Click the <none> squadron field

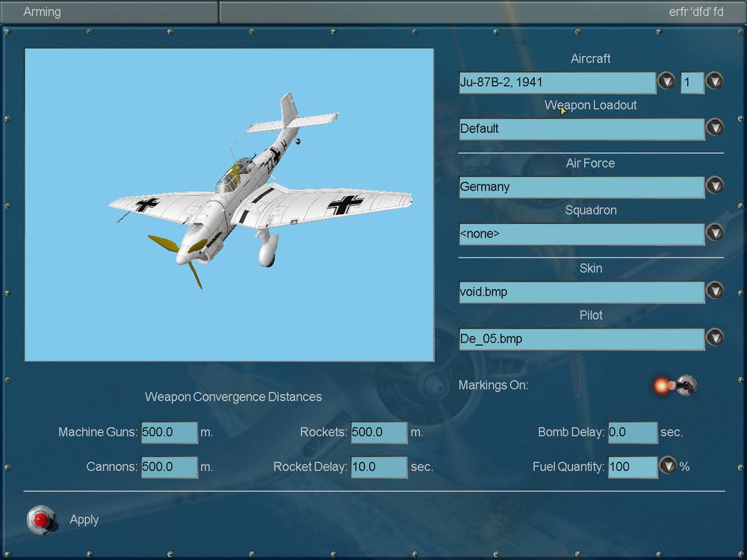581,234
